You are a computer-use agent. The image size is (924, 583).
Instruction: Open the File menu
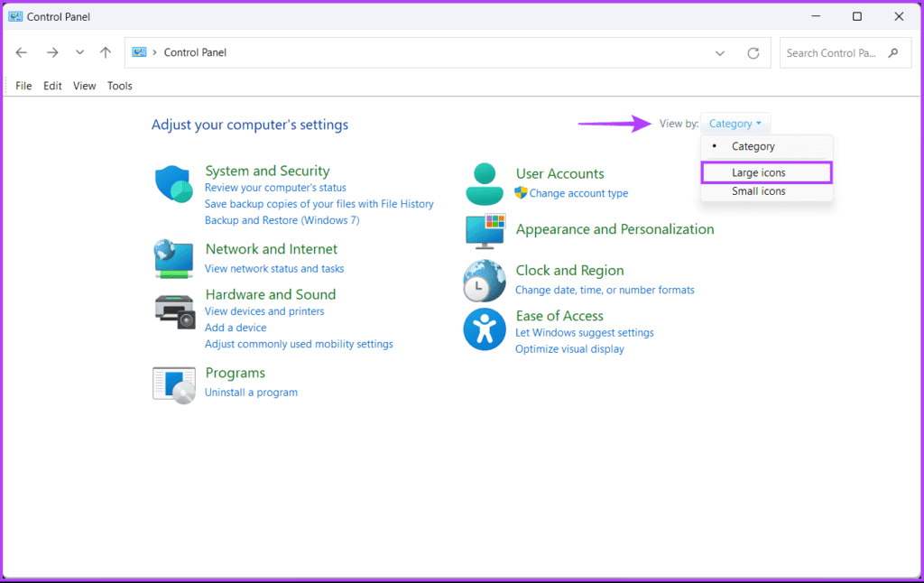[23, 86]
